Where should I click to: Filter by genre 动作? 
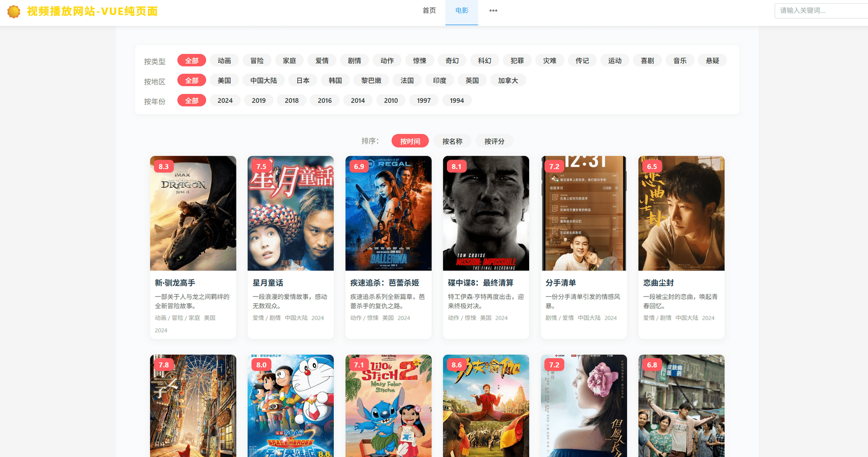(x=387, y=61)
